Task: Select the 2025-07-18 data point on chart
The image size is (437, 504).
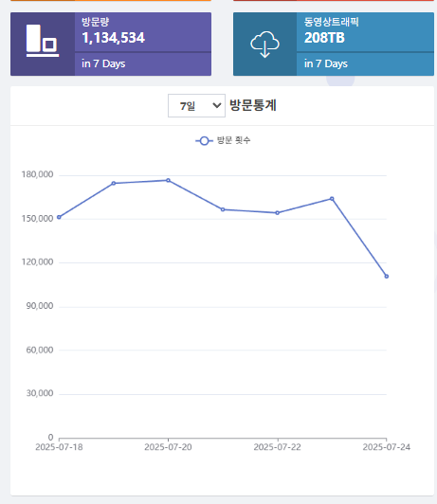Action: point(59,217)
